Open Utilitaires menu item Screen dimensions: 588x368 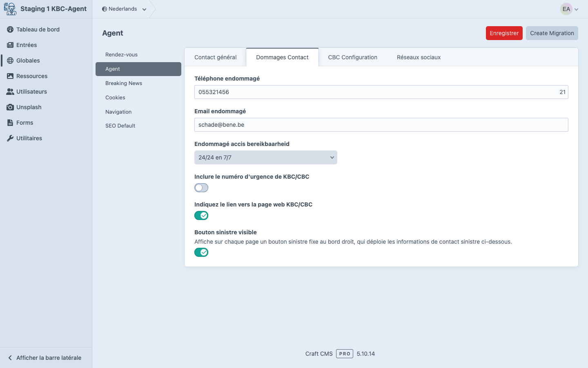pos(46,138)
